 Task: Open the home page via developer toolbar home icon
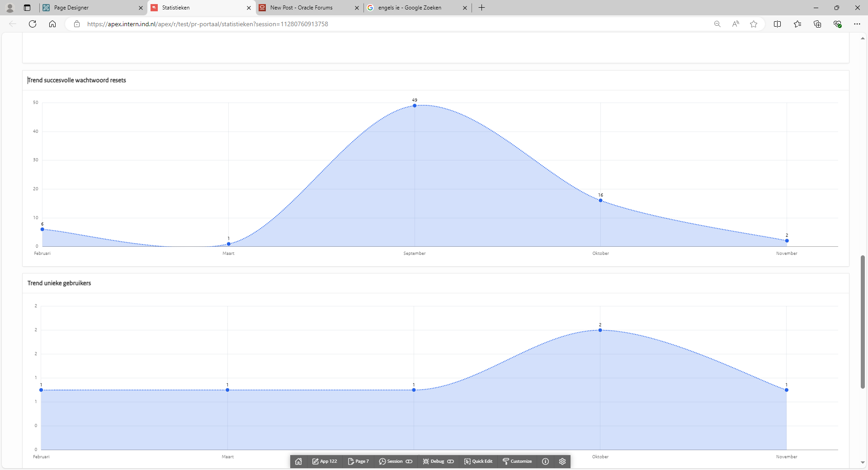(298, 461)
